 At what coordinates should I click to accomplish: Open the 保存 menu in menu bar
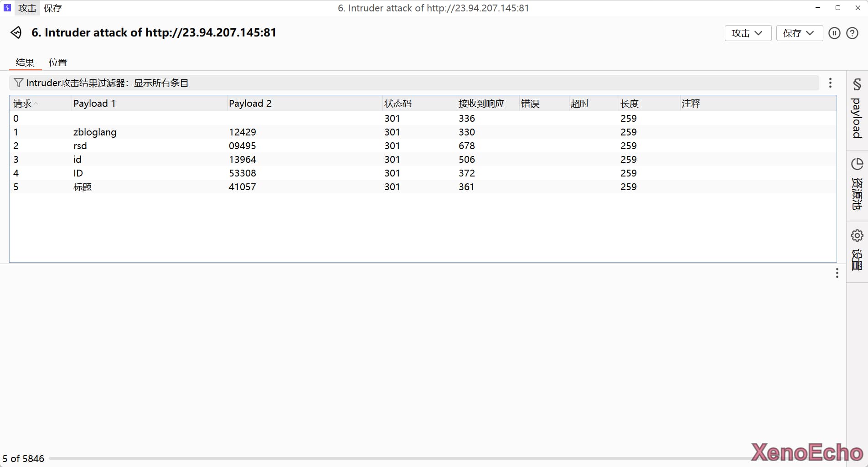(x=53, y=8)
